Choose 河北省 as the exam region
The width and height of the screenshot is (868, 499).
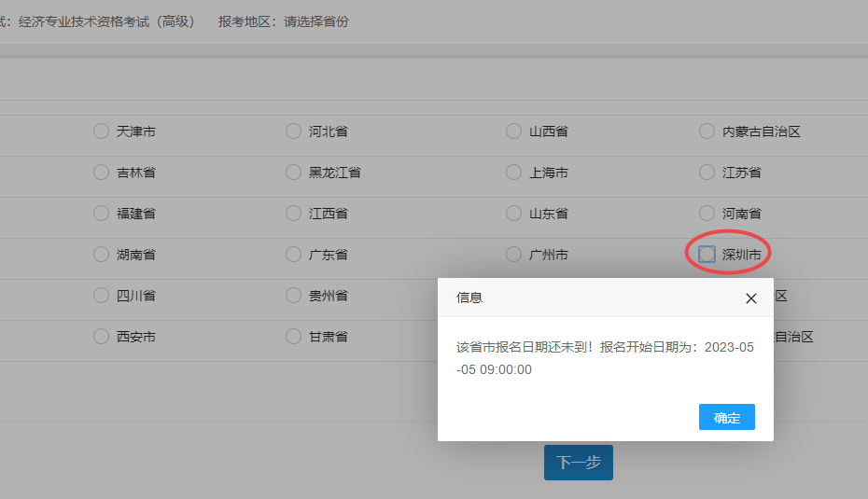pos(294,132)
